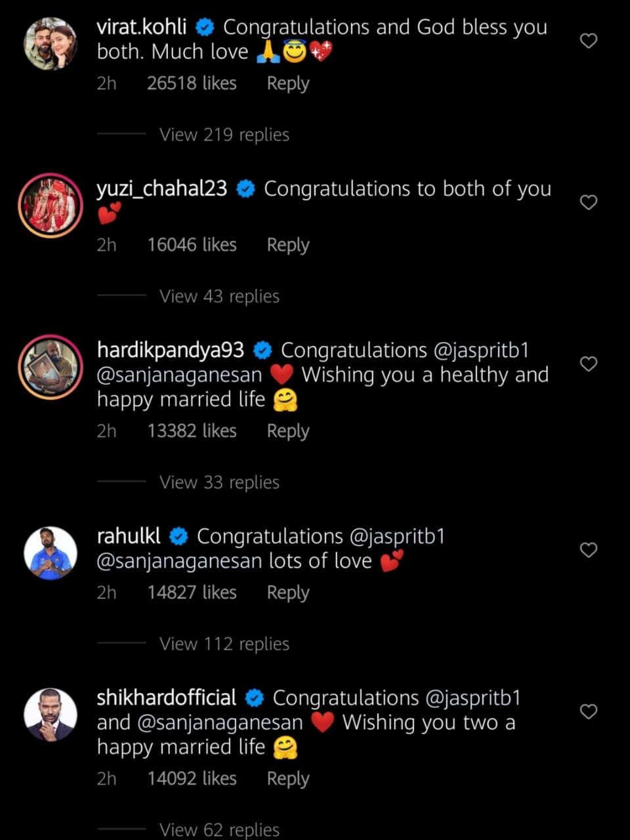This screenshot has height=840, width=630.
Task: Open @sanjanaganesan mention in shikhardofficial's comment
Action: tap(220, 723)
